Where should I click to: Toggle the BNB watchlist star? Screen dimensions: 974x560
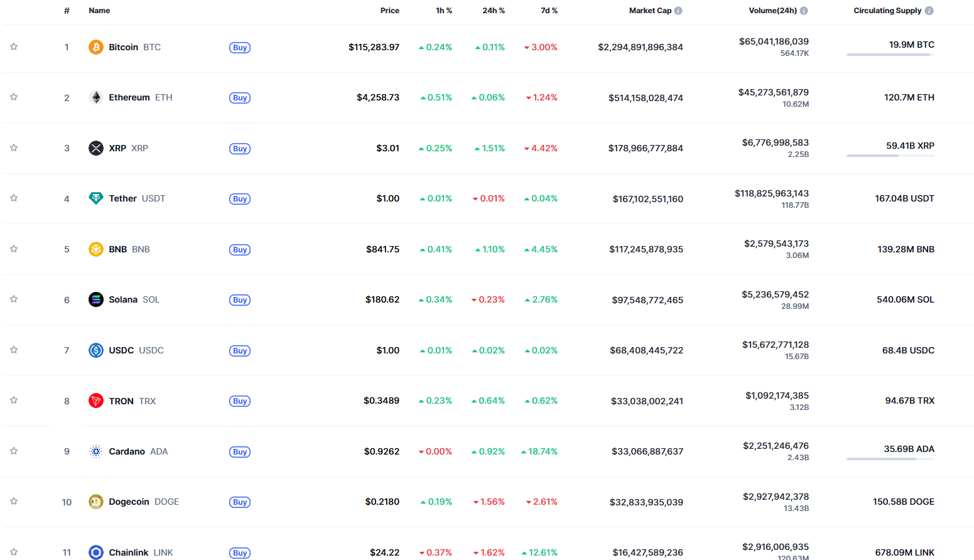pyautogui.click(x=14, y=249)
